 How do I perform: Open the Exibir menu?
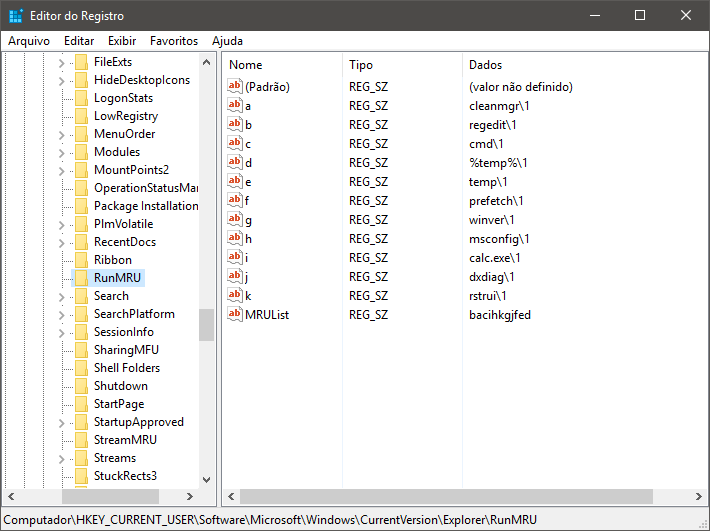[122, 41]
